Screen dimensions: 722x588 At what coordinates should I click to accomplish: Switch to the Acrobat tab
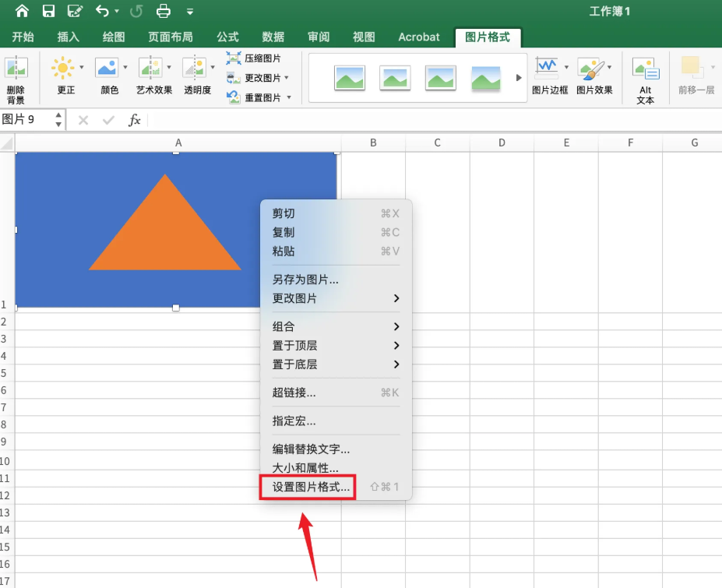tap(419, 37)
